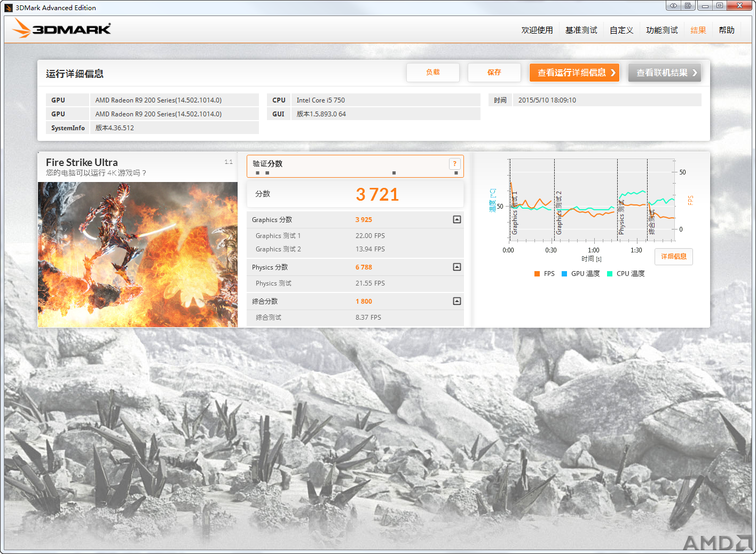Go to the 自定义 tab
This screenshot has height=554, width=756.
[621, 30]
